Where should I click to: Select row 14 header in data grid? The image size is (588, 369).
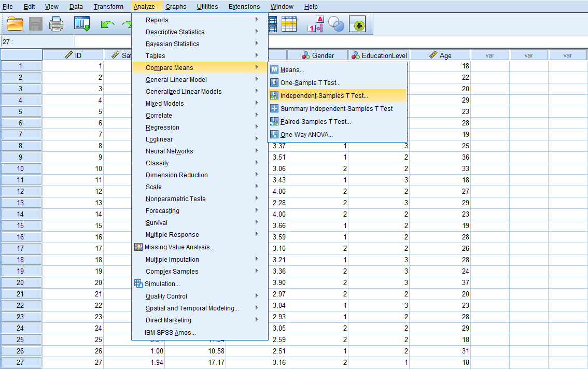click(x=21, y=214)
